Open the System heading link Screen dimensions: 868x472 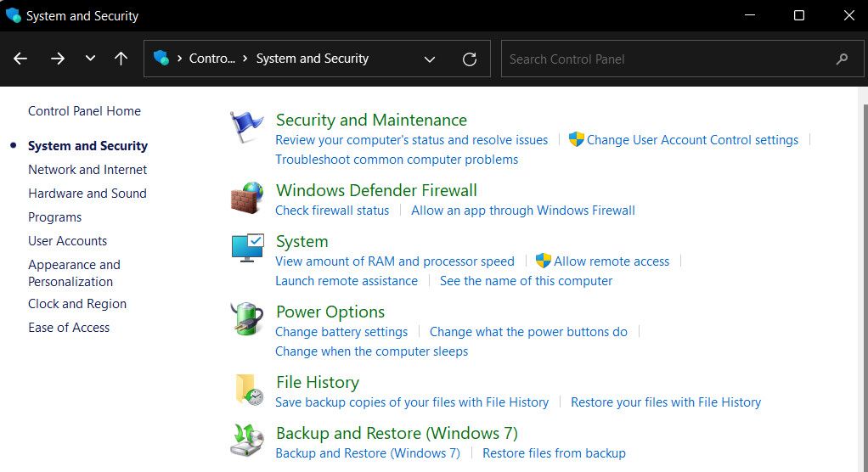coord(302,241)
